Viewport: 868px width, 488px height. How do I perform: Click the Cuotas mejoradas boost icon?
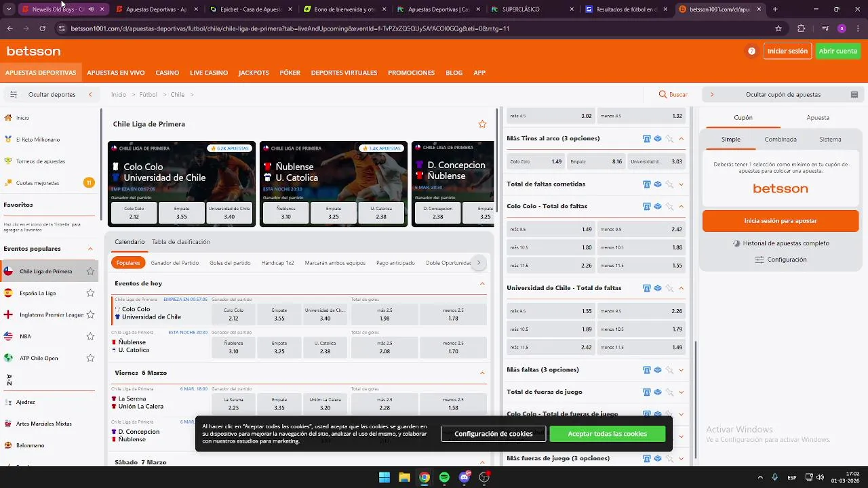[x=8, y=182]
